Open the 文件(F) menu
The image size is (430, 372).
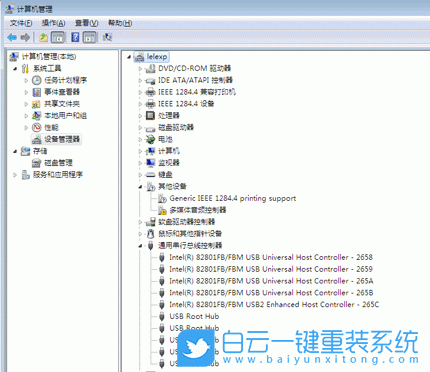[21, 23]
